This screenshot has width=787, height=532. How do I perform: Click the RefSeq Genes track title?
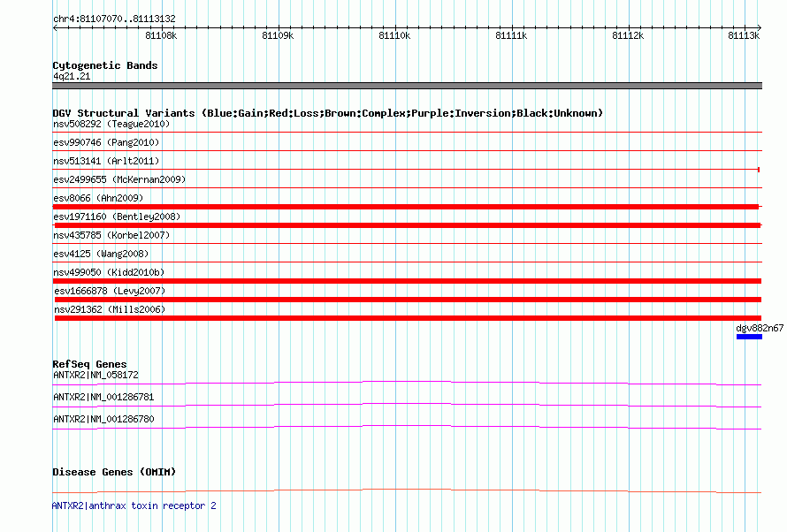pos(89,364)
